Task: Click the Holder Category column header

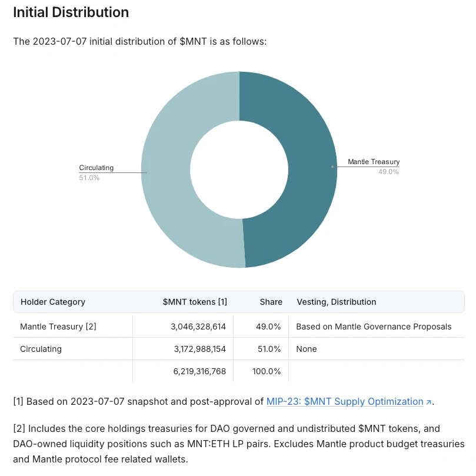Action: [x=53, y=302]
